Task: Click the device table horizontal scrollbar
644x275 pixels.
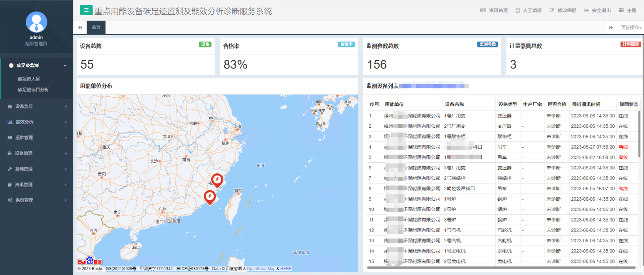Action: coord(501,268)
